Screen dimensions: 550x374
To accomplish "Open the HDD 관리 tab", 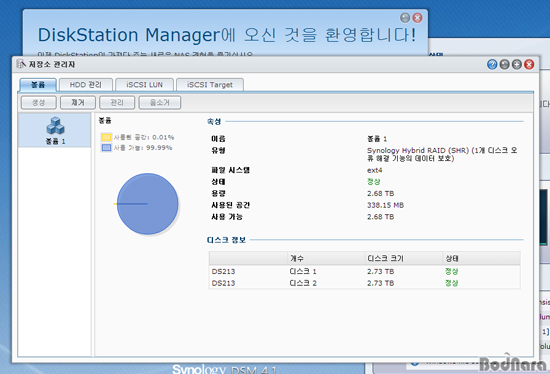I will pyautogui.click(x=86, y=85).
